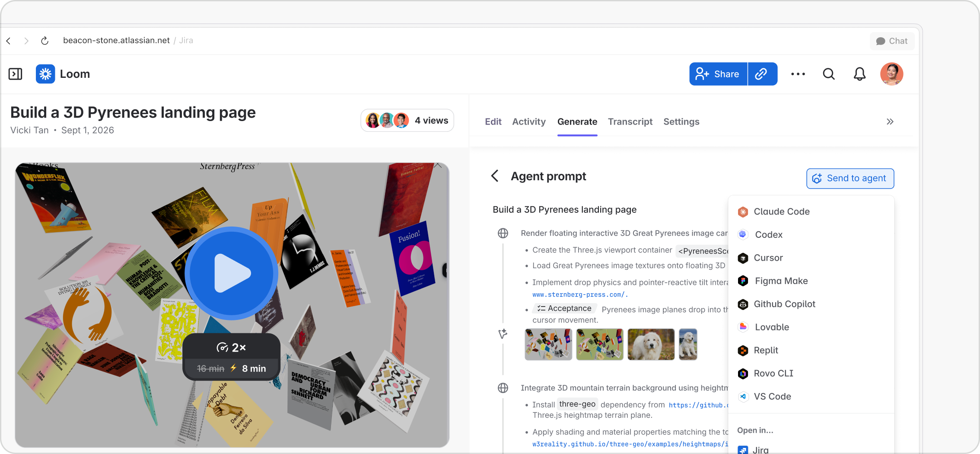Viewport: 980px width, 454px height.
Task: Open the Transcript tab
Action: (630, 122)
